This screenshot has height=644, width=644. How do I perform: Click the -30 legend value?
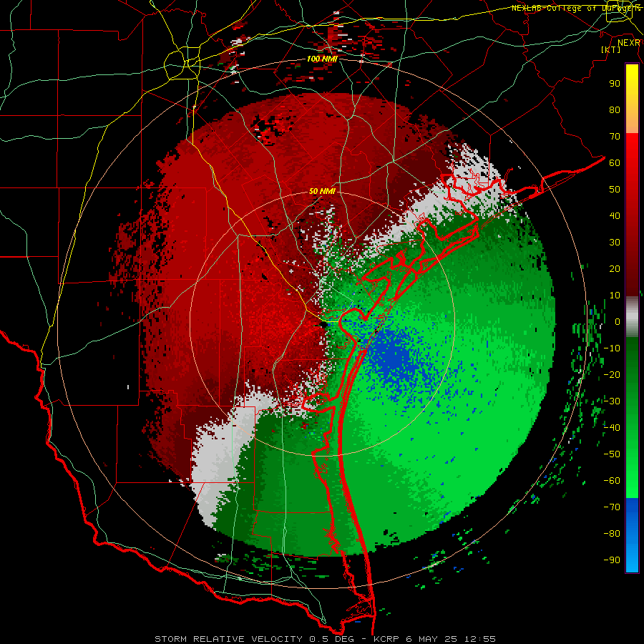tap(612, 401)
